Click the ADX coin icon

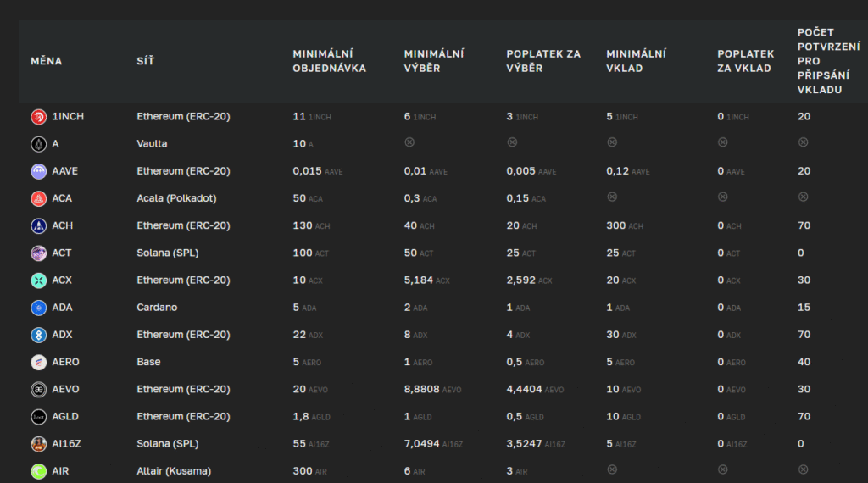[x=38, y=335]
